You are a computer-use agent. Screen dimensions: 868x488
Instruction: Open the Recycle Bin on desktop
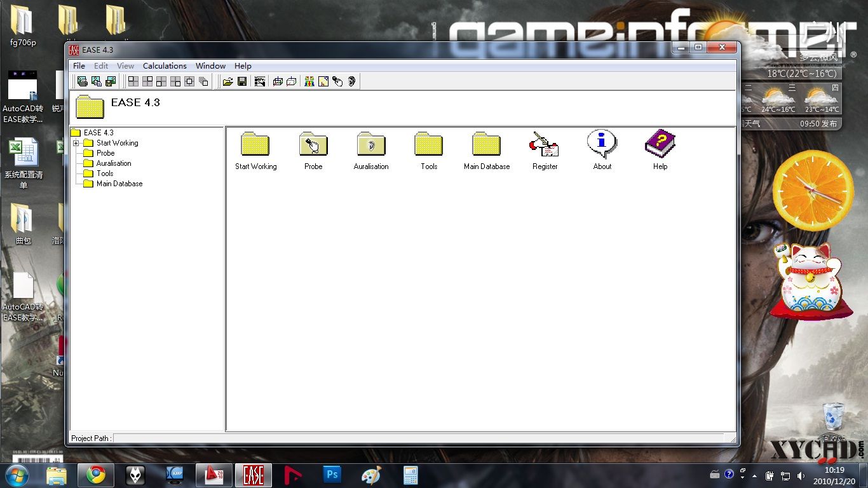click(x=833, y=422)
